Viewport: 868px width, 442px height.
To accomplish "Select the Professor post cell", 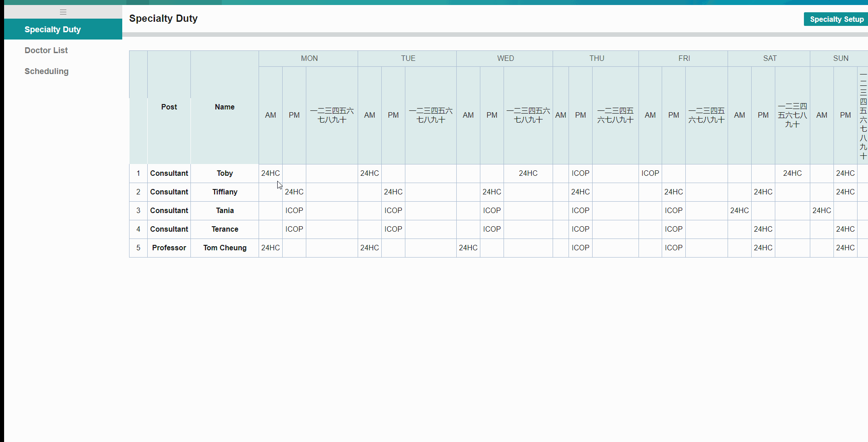I will (x=169, y=248).
